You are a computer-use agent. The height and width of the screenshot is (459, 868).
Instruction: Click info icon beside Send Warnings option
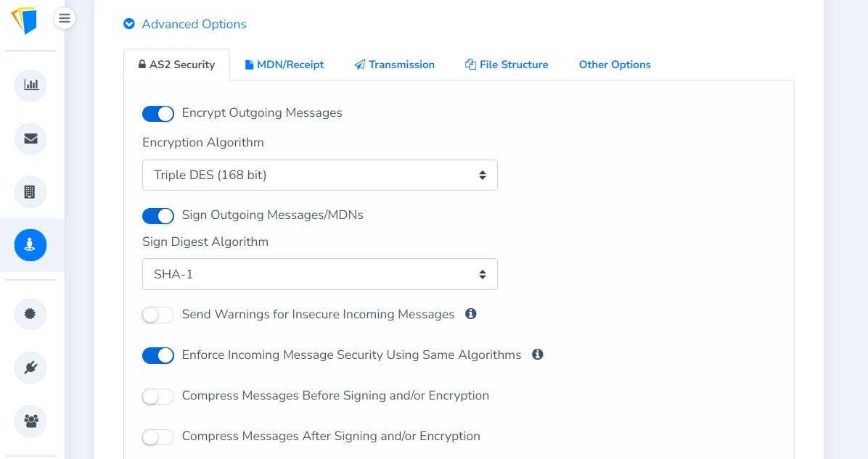click(470, 314)
